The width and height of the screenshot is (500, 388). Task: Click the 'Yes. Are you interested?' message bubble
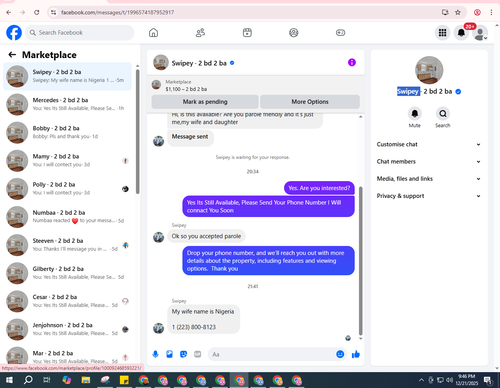tap(319, 188)
